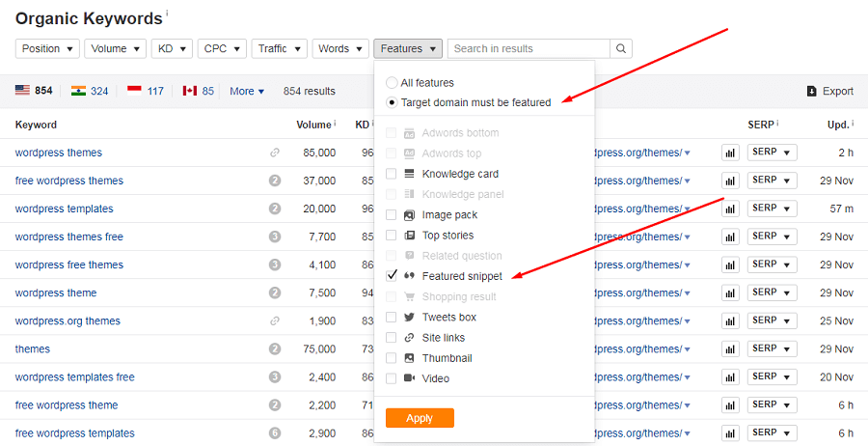Export the keyword results
868x446 pixels.
(x=830, y=91)
